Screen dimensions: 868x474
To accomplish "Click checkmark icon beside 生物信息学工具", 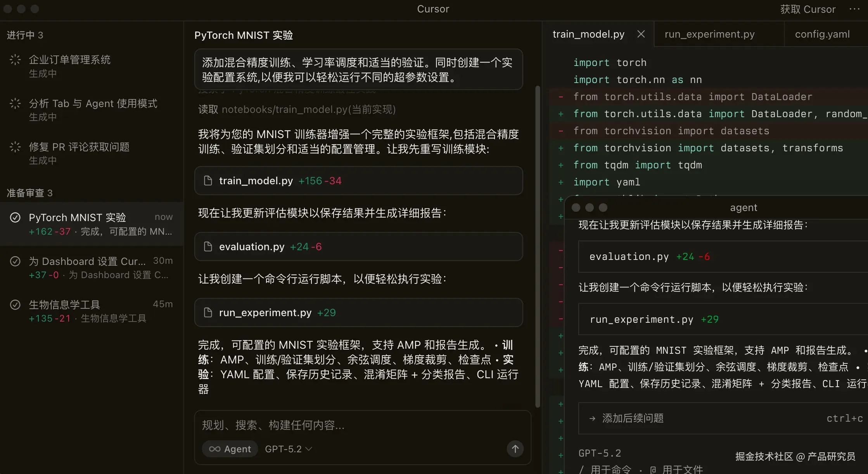I will pyautogui.click(x=15, y=304).
